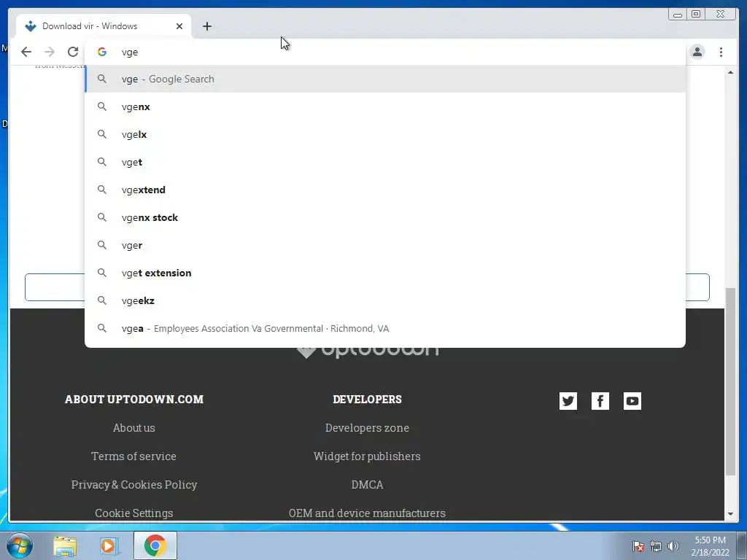Click the search icon next to vgextend
Image resolution: width=747 pixels, height=560 pixels.
pyautogui.click(x=102, y=190)
